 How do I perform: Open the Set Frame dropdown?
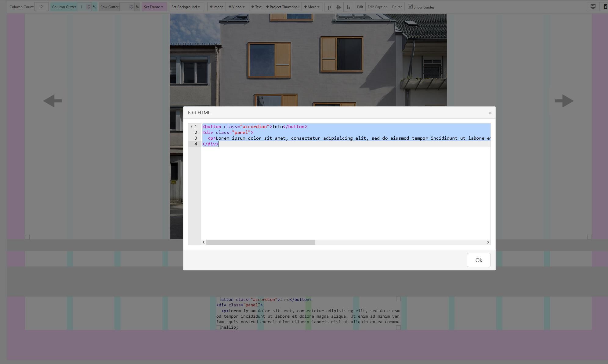click(154, 7)
